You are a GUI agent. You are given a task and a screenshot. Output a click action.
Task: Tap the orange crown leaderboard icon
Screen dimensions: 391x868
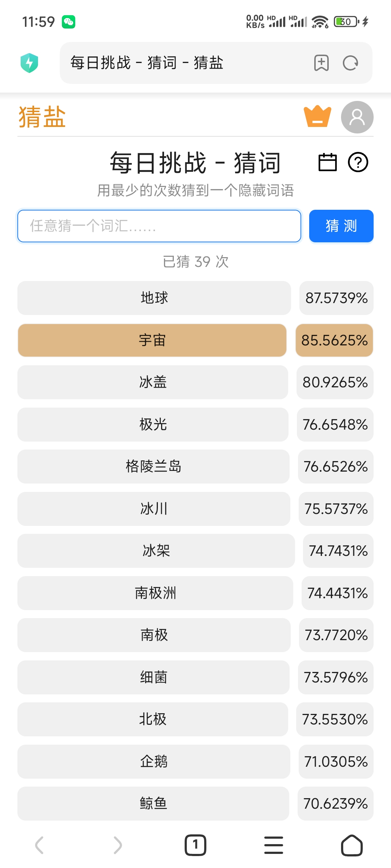(x=317, y=117)
